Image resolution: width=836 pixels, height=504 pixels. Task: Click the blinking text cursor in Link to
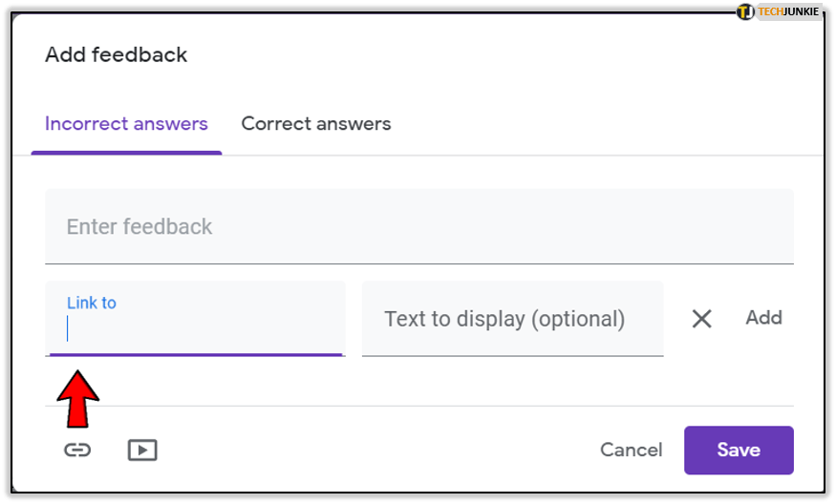tap(68, 329)
